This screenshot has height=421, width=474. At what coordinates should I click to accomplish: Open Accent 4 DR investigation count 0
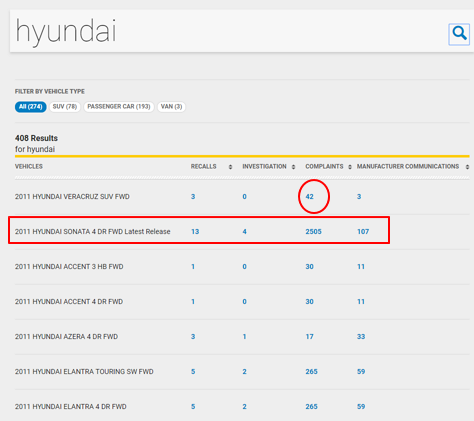tap(244, 302)
